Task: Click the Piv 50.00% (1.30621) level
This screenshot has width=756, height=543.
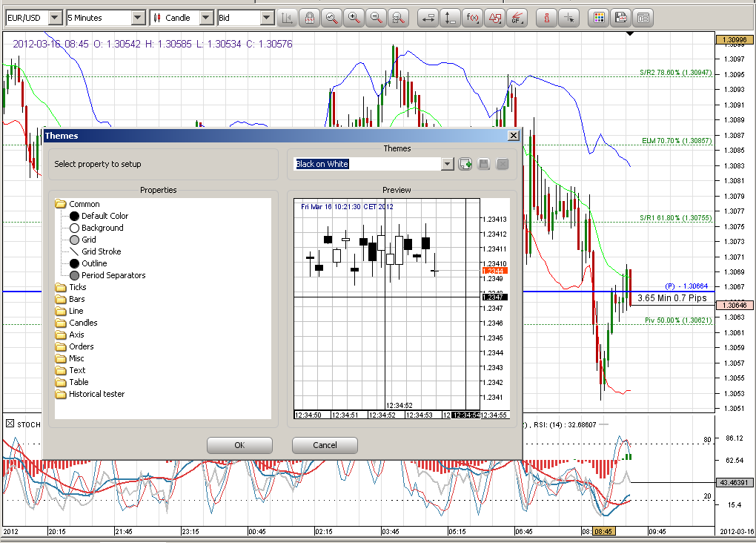Action: (x=678, y=320)
